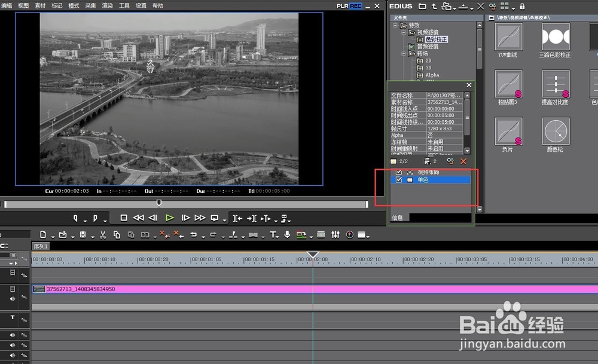
Task: Delete effect with orange X in info panel
Action: 463,161
